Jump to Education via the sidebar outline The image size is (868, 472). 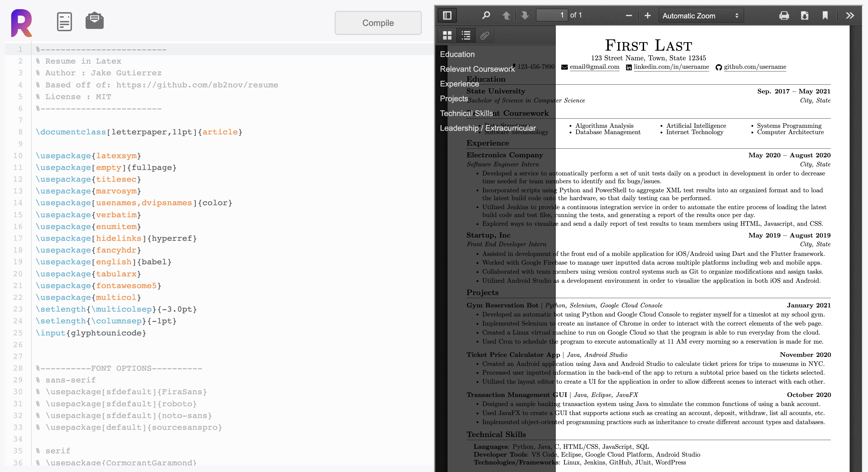[x=457, y=54]
